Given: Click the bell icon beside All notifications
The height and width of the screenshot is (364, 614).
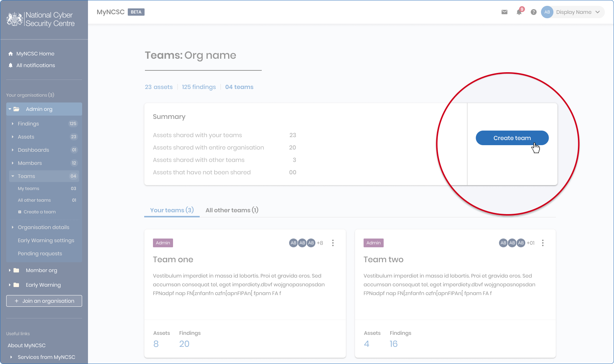Looking at the screenshot, I should pos(11,65).
